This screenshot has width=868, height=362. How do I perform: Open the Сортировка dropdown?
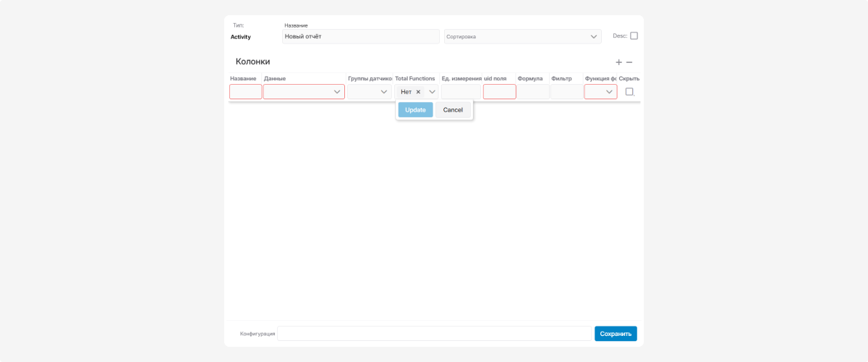(x=522, y=36)
